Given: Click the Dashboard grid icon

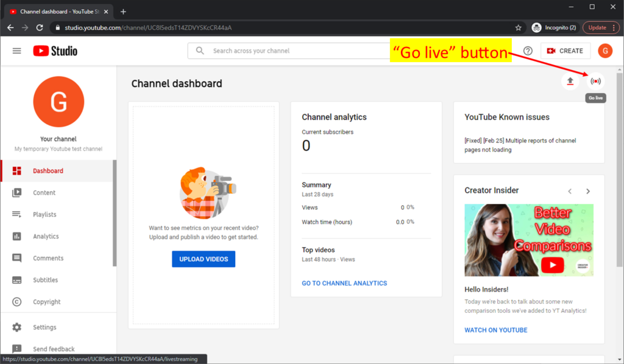Looking at the screenshot, I should point(16,171).
